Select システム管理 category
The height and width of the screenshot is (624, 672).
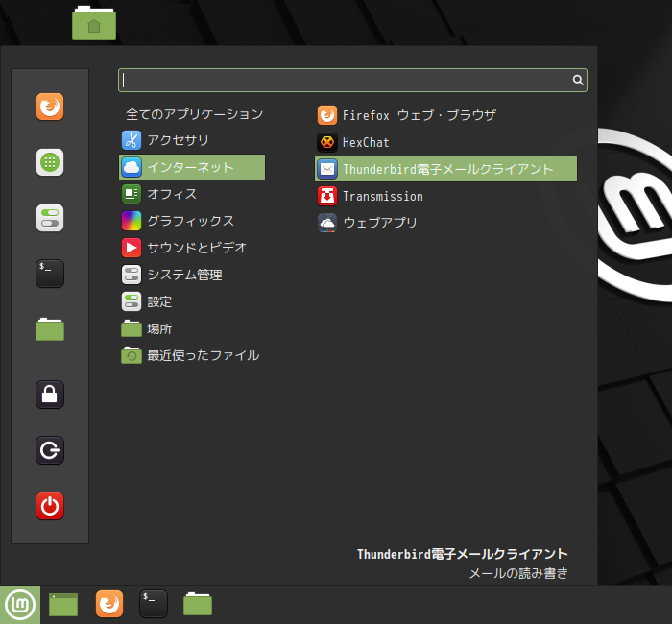click(x=192, y=275)
